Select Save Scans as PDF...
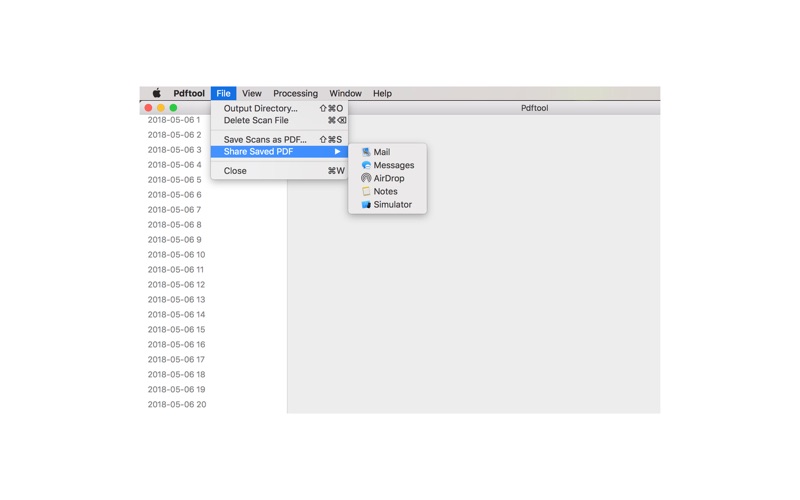Screen dimensions: 800x500 point(280,139)
